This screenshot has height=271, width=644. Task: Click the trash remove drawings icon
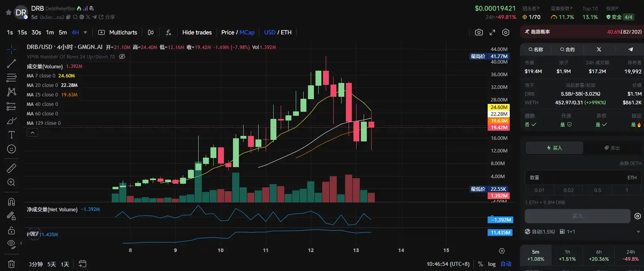[x=11, y=264]
